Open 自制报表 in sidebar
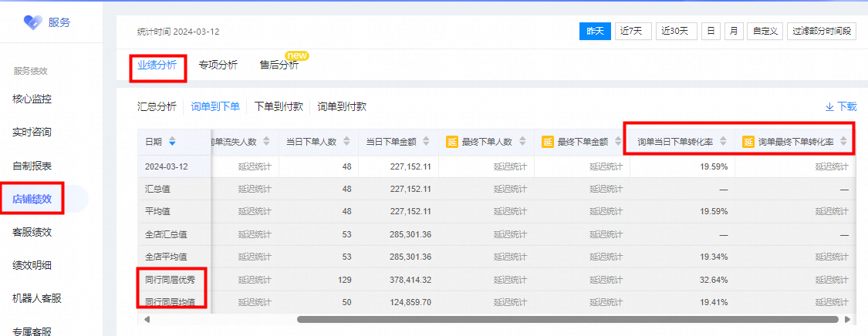The width and height of the screenshot is (868, 336). tap(32, 166)
